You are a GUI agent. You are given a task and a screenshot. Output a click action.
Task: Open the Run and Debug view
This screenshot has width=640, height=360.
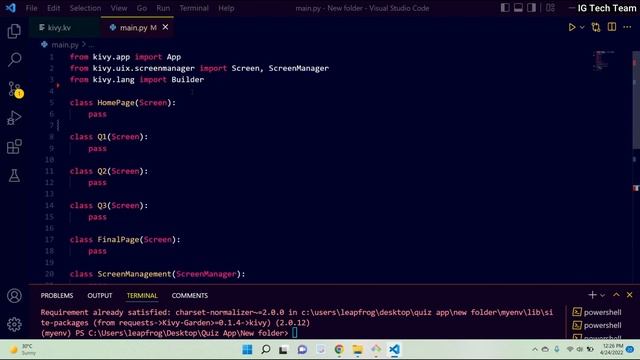[x=14, y=118]
